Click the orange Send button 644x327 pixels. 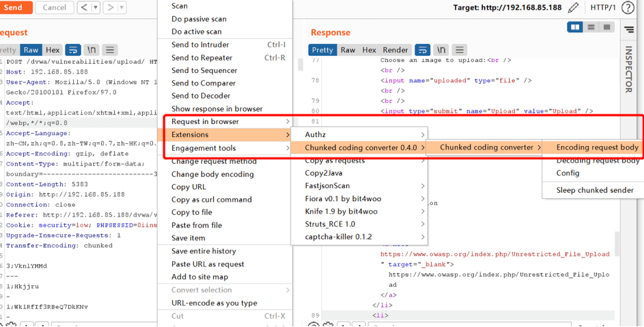14,7
